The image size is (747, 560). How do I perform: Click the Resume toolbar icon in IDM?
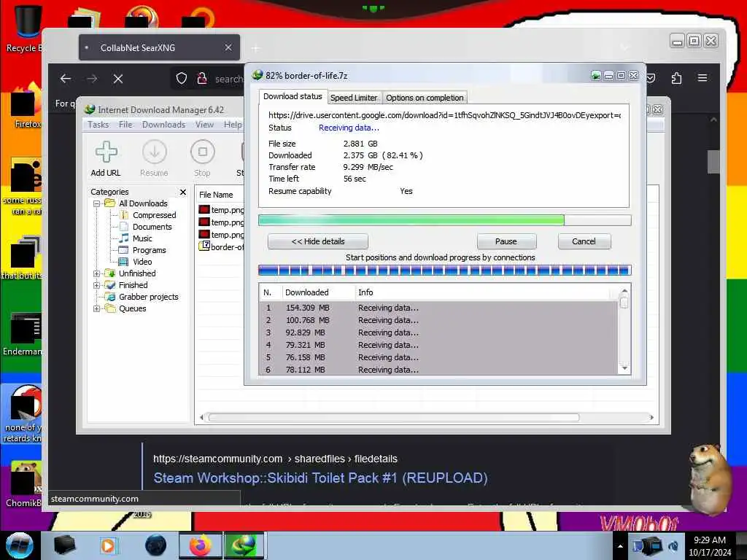[154, 158]
